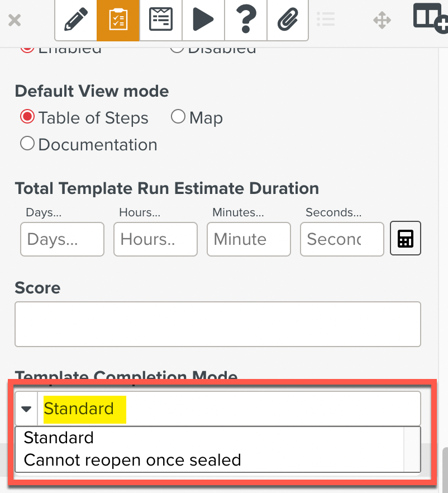This screenshot has height=493, width=448.
Task: Open the form layout icon tab
Action: (x=161, y=21)
